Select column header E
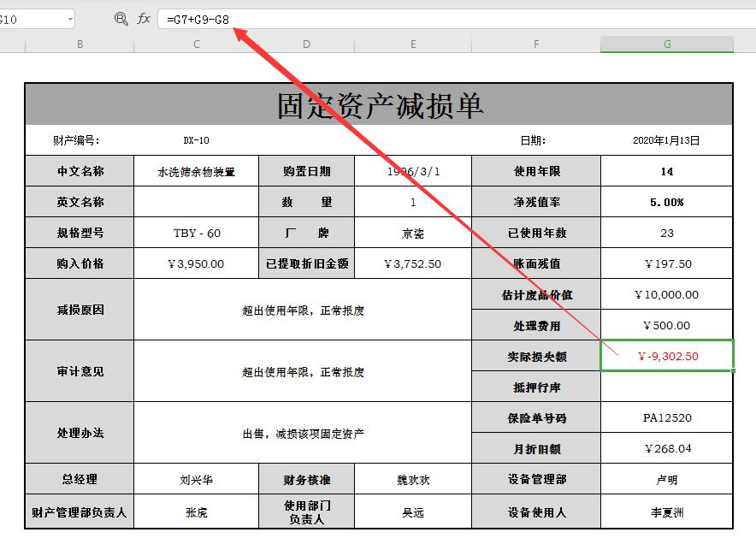Image resolution: width=756 pixels, height=550 pixels. (412, 43)
